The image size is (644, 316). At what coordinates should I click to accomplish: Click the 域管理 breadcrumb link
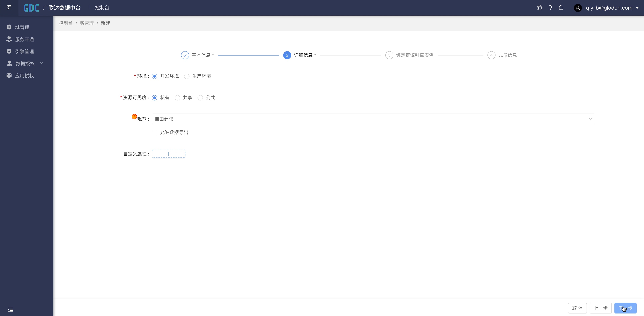point(87,23)
